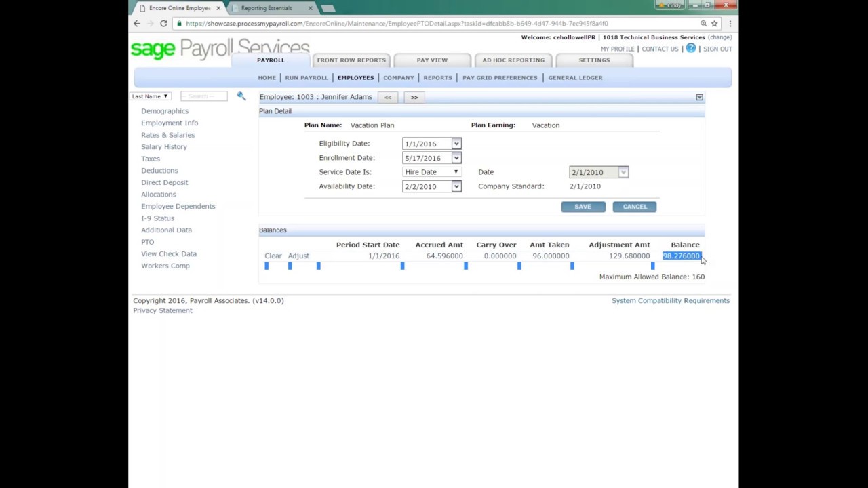Open the Service Date Is dropdown
Viewport: 868px width, 488px height.
click(432, 172)
